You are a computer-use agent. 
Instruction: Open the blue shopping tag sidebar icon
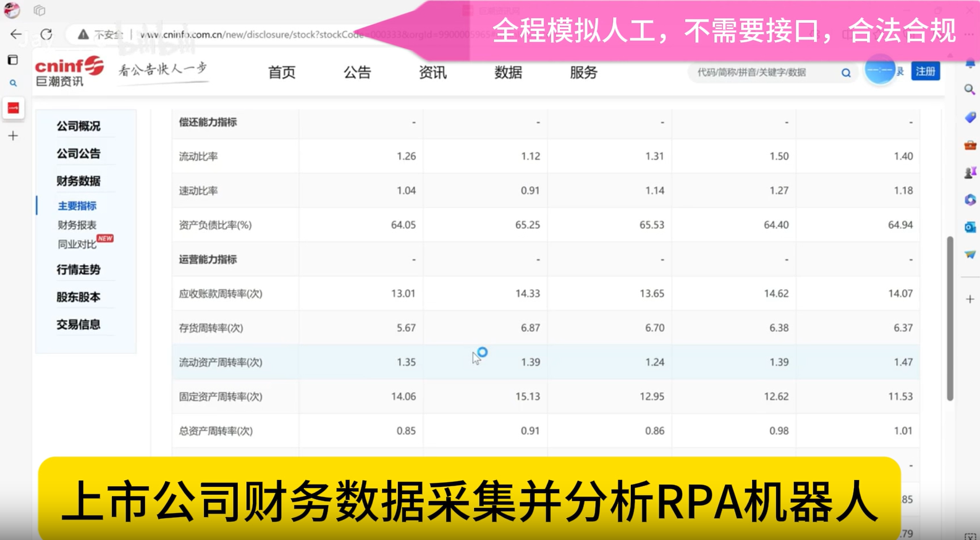(x=970, y=117)
